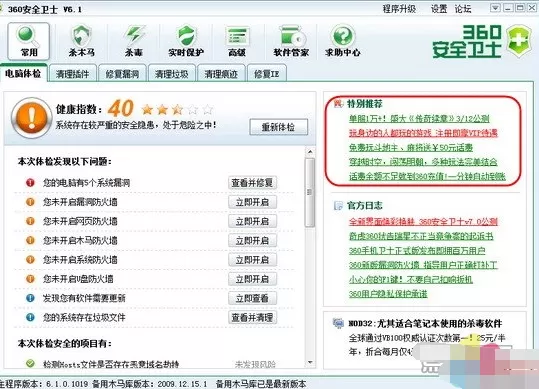The height and width of the screenshot is (389, 539).
Task: Click 立即开启 for 木马防火墙
Action: click(252, 241)
